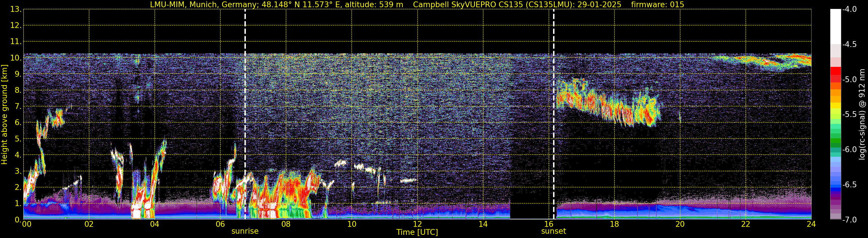
Task: Click the 18 time tick label
Action: [x=615, y=224]
